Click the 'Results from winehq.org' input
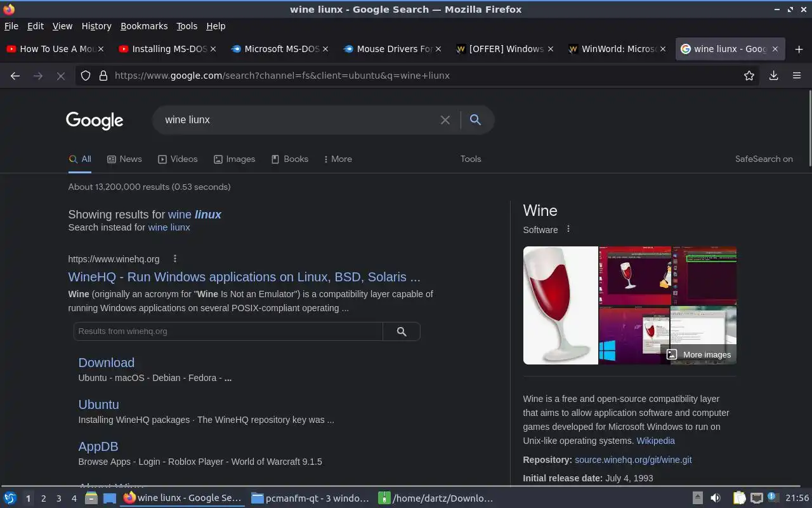The width and height of the screenshot is (812, 508). point(228,331)
